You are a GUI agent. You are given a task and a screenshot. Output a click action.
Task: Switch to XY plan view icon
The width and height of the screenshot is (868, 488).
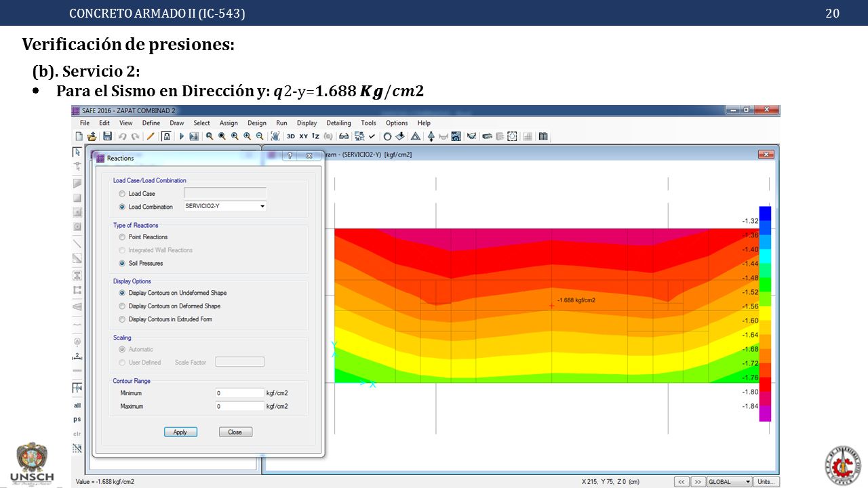point(304,136)
